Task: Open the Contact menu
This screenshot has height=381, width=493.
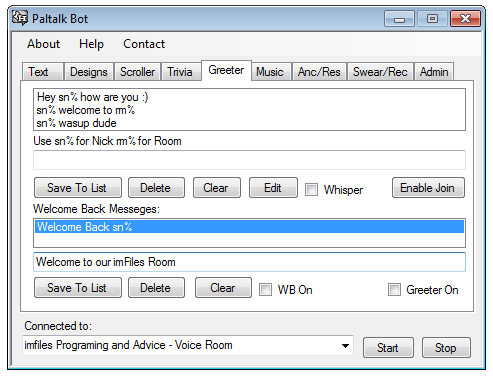Action: [144, 44]
